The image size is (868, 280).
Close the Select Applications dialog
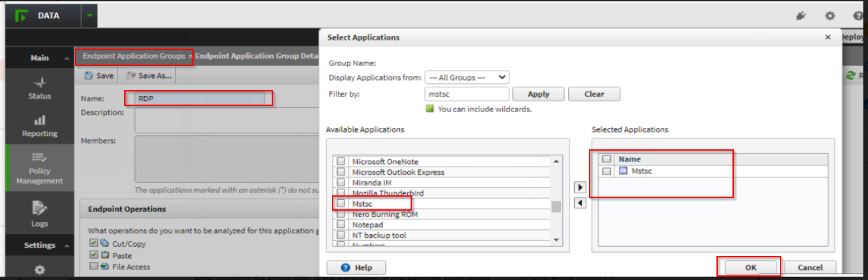[x=828, y=38]
